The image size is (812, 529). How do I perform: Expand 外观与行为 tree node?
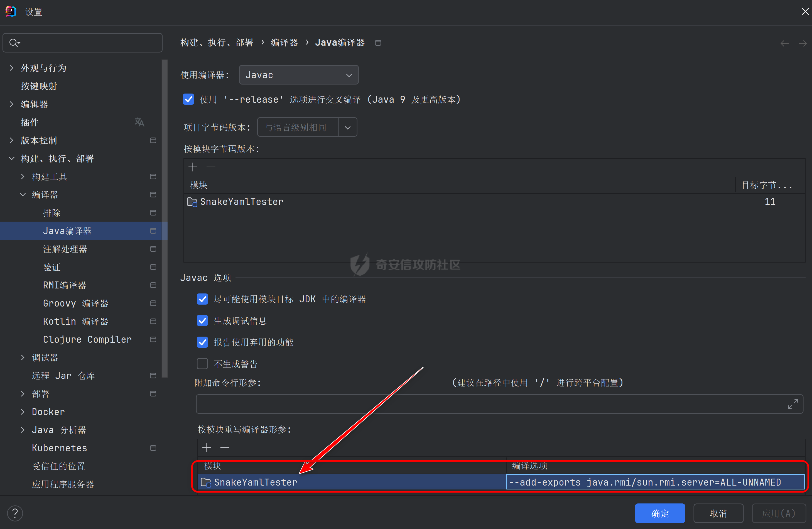tap(12, 68)
